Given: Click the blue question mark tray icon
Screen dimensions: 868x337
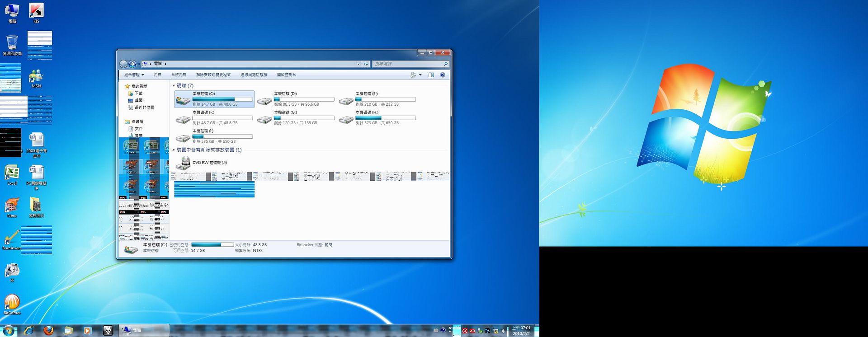Looking at the screenshot, I should click(x=443, y=330).
